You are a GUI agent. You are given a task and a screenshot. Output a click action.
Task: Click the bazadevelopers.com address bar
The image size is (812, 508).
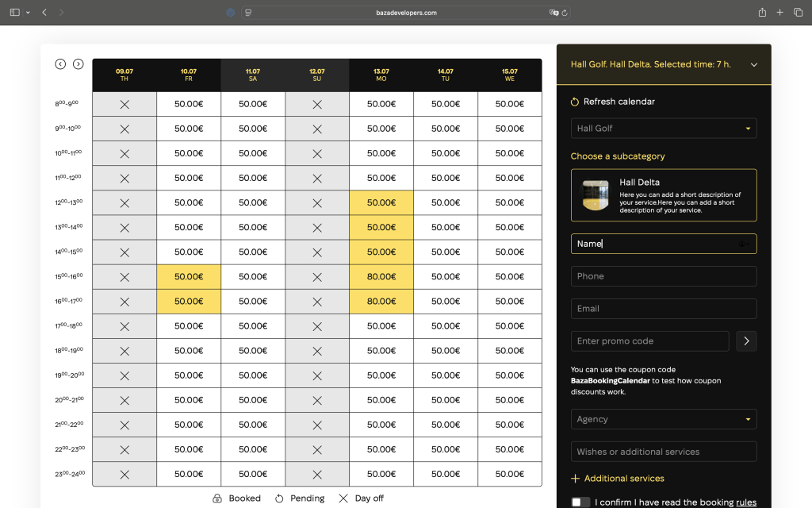(406, 13)
